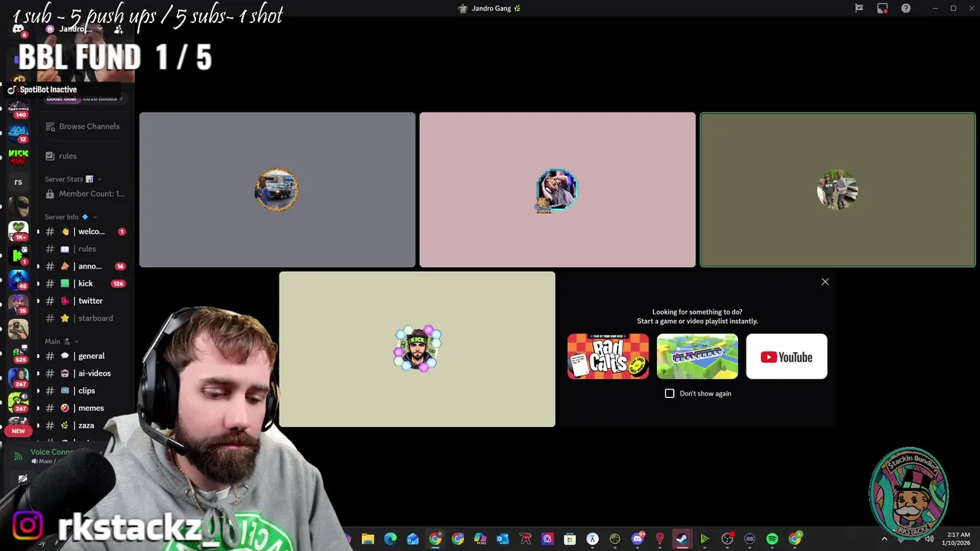Open the rules channel under Server Info
Viewport: 980px width, 551px height.
click(x=84, y=249)
